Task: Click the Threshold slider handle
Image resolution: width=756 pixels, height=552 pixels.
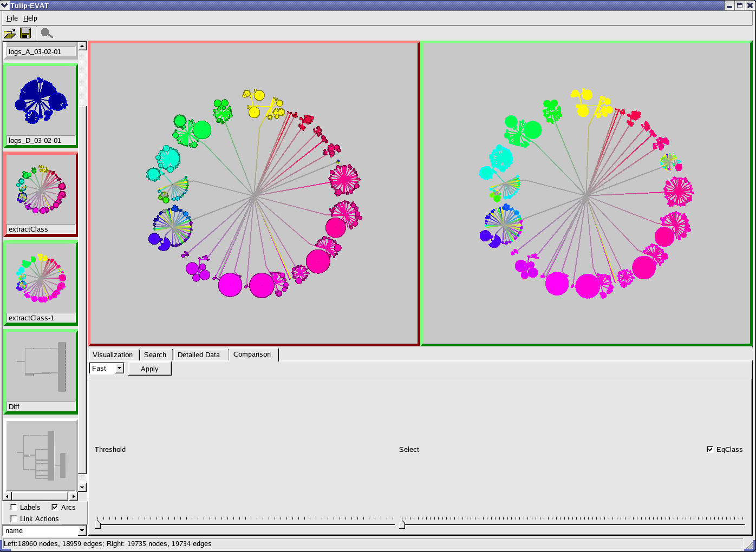Action: (98, 524)
